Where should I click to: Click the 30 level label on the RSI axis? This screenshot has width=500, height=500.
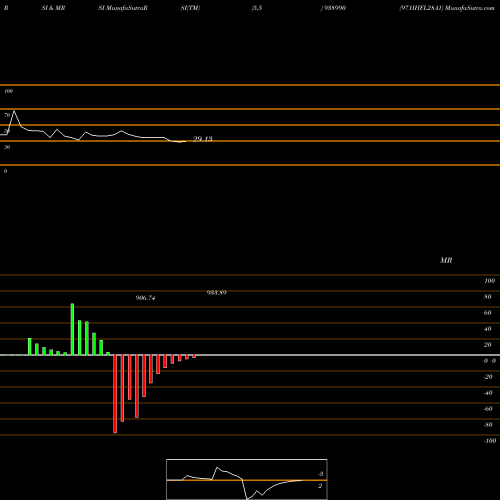pos(7,147)
